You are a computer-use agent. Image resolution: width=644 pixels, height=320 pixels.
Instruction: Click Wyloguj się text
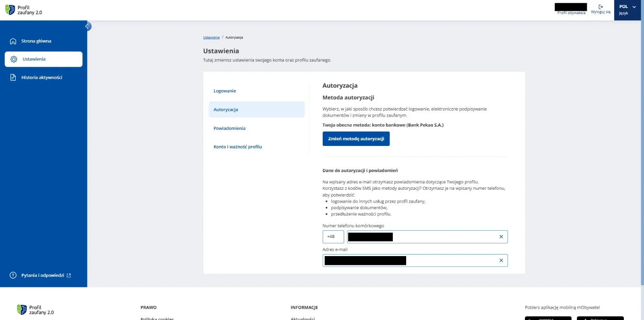(601, 12)
